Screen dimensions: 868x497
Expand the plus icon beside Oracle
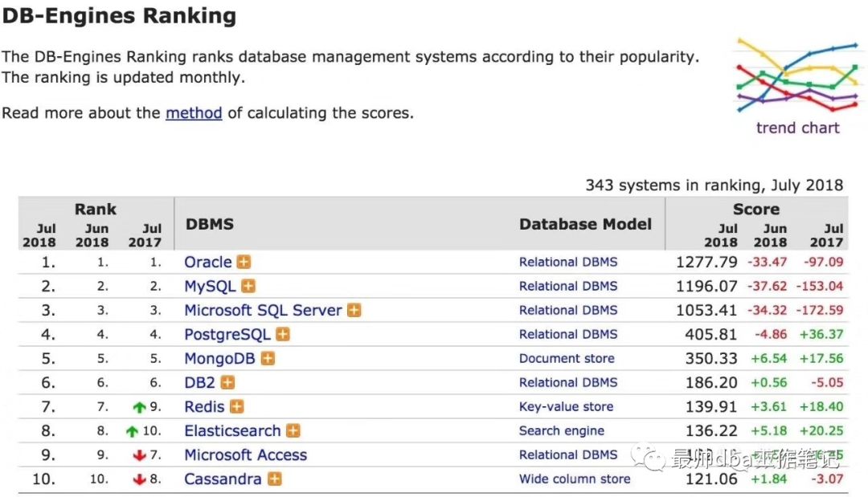(244, 263)
